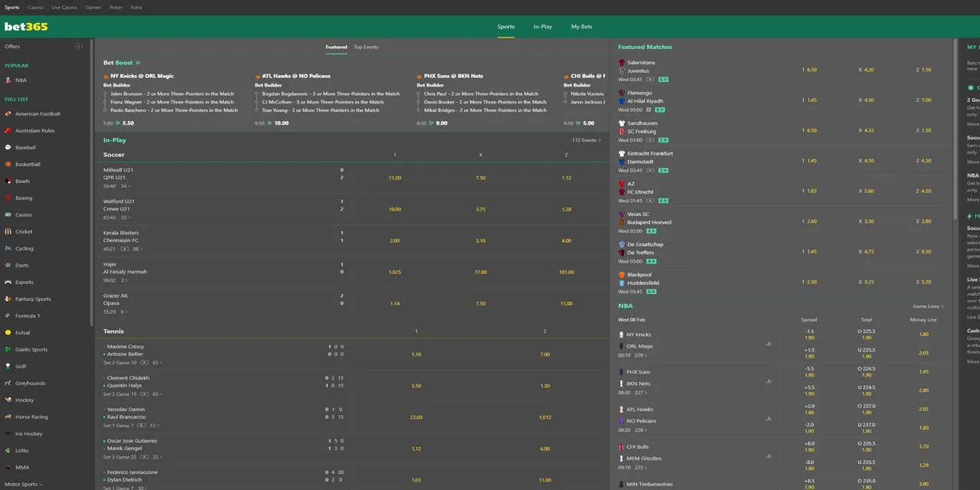Open Featured Matches heading
The image size is (980, 490).
point(645,47)
